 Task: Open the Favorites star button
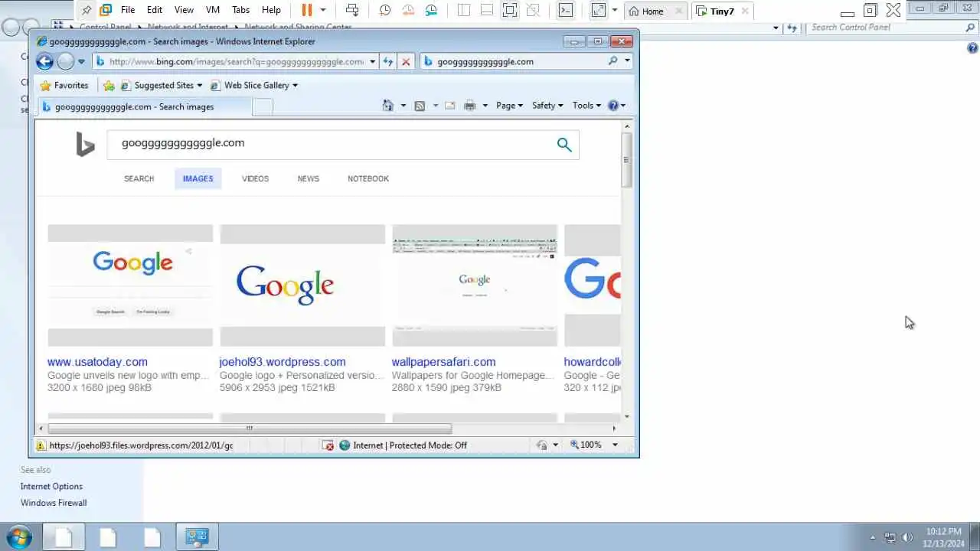point(64,86)
